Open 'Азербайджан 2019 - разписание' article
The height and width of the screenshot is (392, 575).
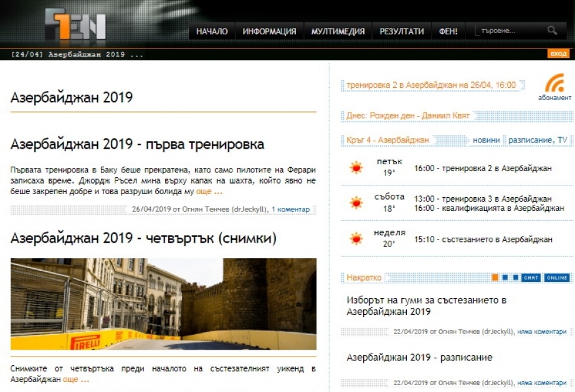(x=419, y=358)
